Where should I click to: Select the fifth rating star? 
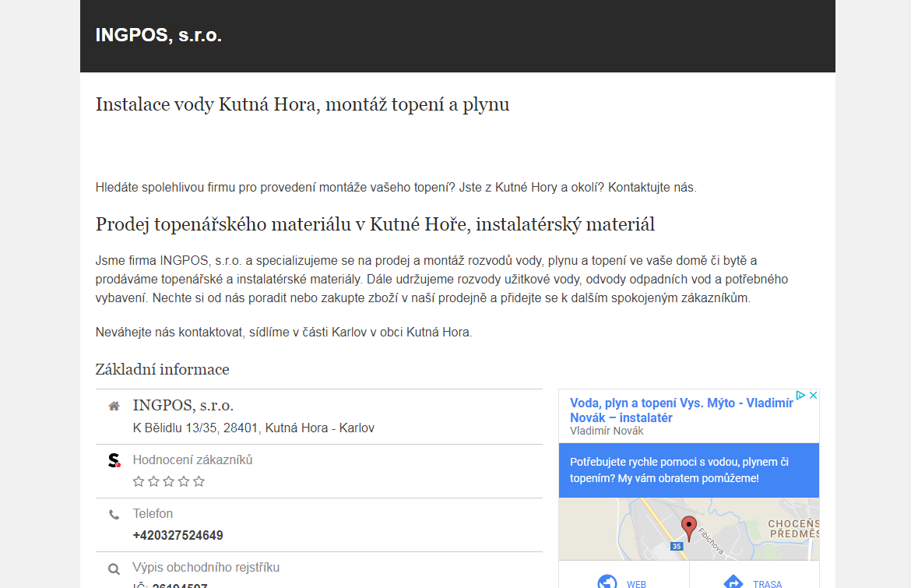click(199, 481)
